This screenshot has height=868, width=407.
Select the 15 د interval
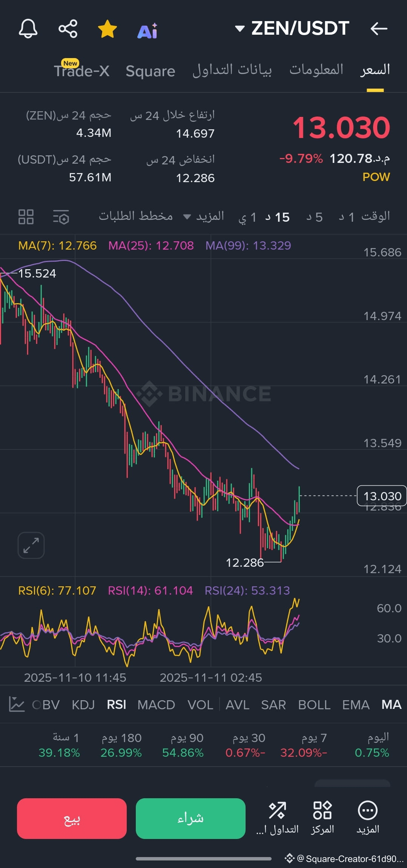[x=277, y=217]
